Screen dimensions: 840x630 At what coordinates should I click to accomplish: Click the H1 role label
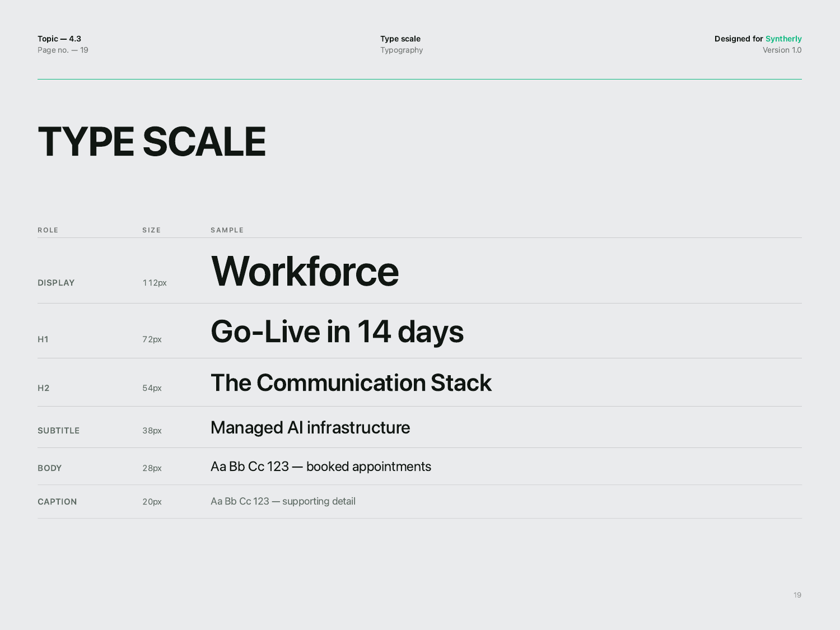[x=43, y=339]
